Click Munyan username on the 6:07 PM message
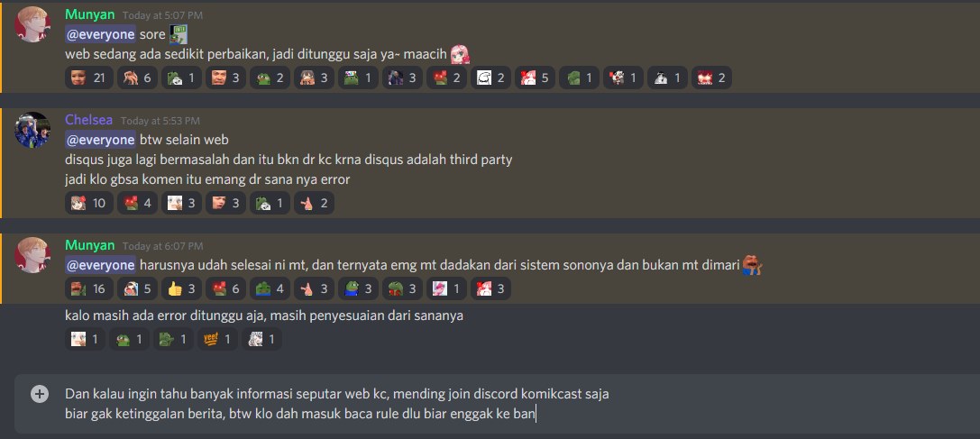The width and height of the screenshot is (980, 439). [90, 245]
